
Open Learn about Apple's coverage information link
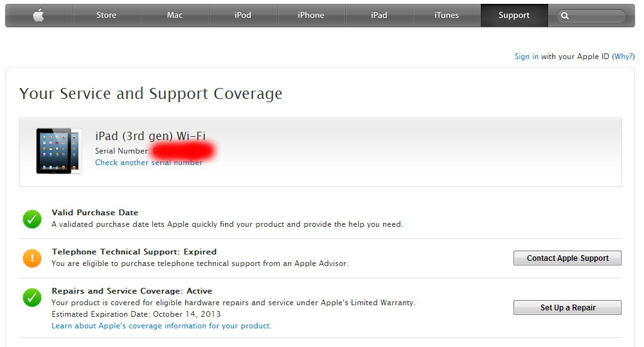click(161, 326)
